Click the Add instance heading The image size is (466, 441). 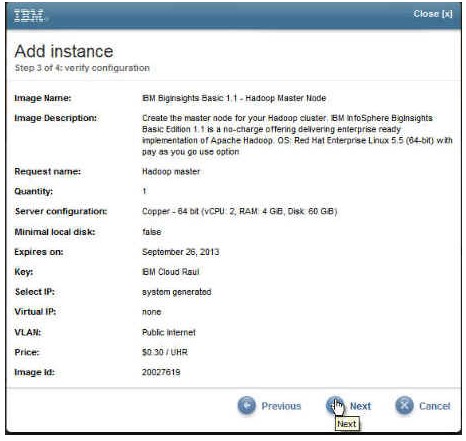click(x=64, y=51)
